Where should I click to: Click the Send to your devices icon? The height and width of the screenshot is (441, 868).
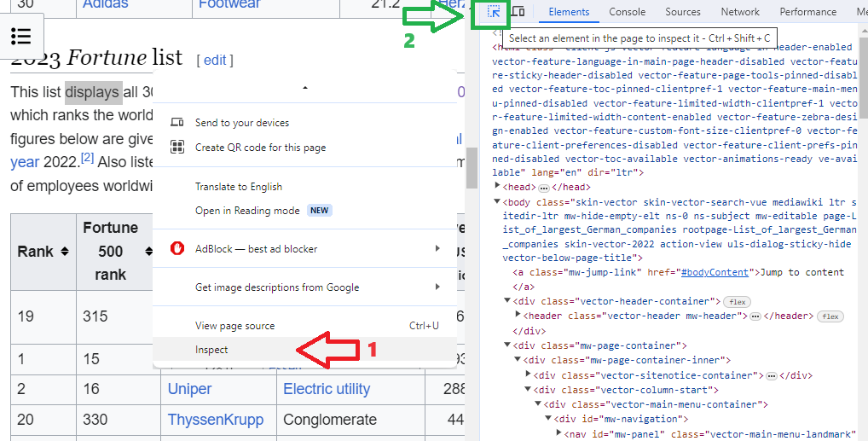pyautogui.click(x=177, y=123)
